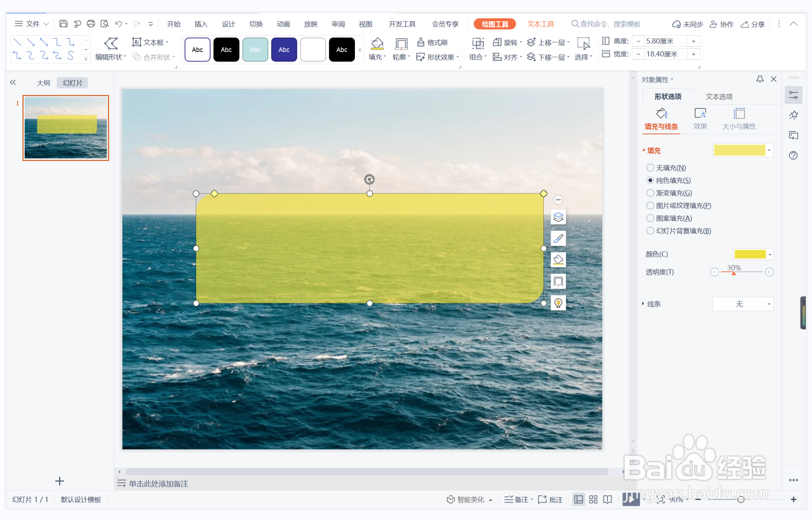Click the layers icon beside the shape

[x=558, y=217]
